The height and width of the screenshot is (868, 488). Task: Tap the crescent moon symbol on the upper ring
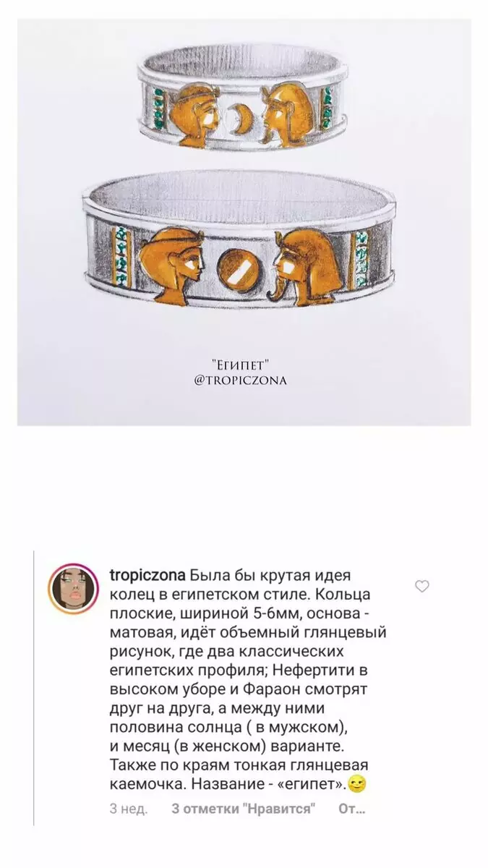(x=236, y=115)
